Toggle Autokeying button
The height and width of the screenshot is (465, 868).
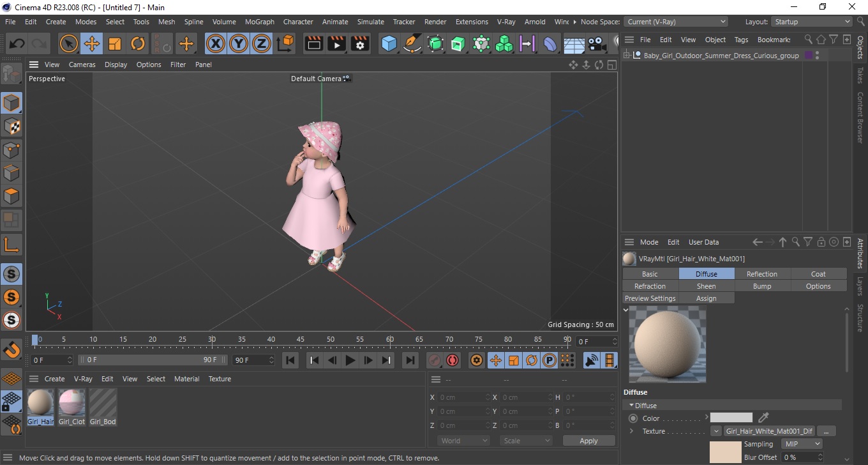(x=453, y=360)
